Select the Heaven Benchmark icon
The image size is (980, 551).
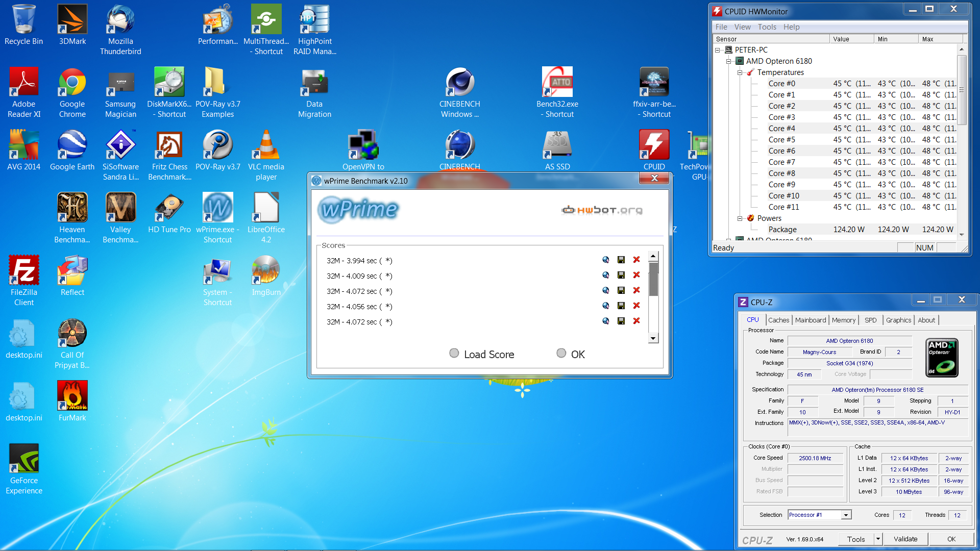[x=72, y=218]
